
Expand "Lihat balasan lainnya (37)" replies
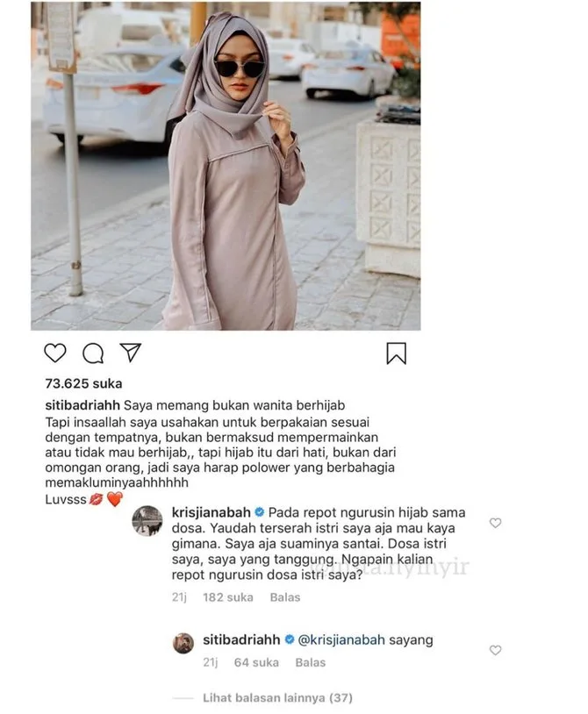click(278, 697)
